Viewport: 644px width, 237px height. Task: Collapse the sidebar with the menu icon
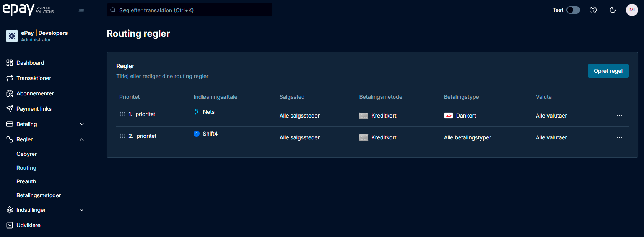tap(81, 10)
